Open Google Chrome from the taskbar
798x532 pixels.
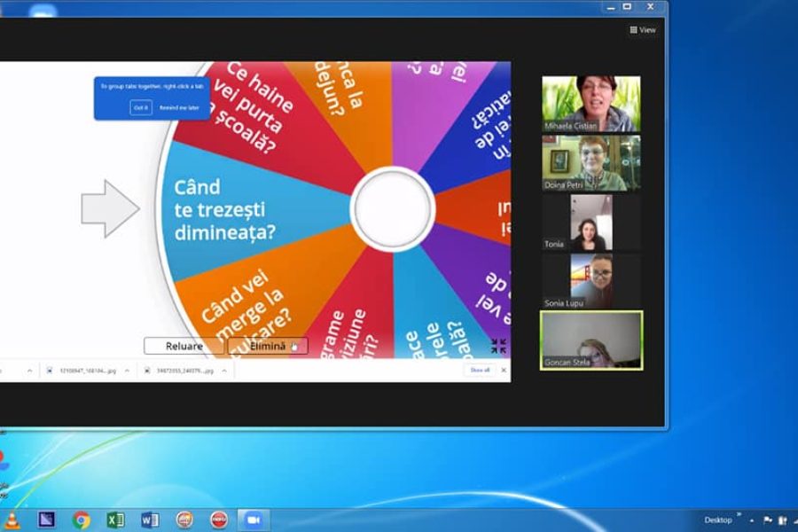coord(82,520)
